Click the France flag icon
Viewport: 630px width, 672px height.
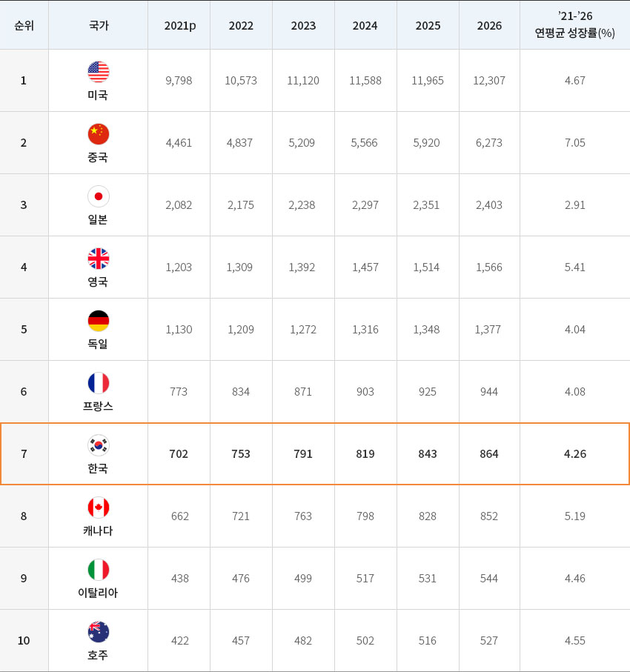point(98,383)
